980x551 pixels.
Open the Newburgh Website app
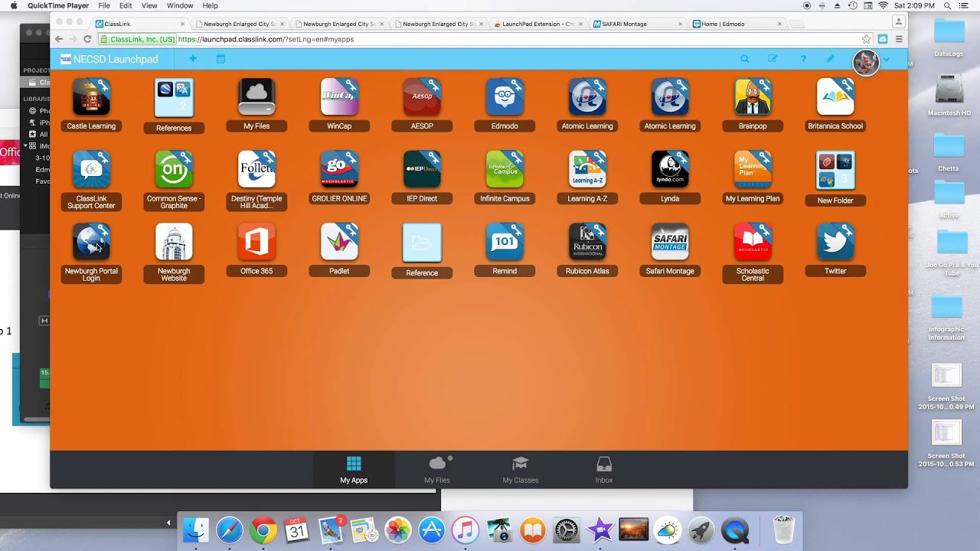[x=174, y=242]
